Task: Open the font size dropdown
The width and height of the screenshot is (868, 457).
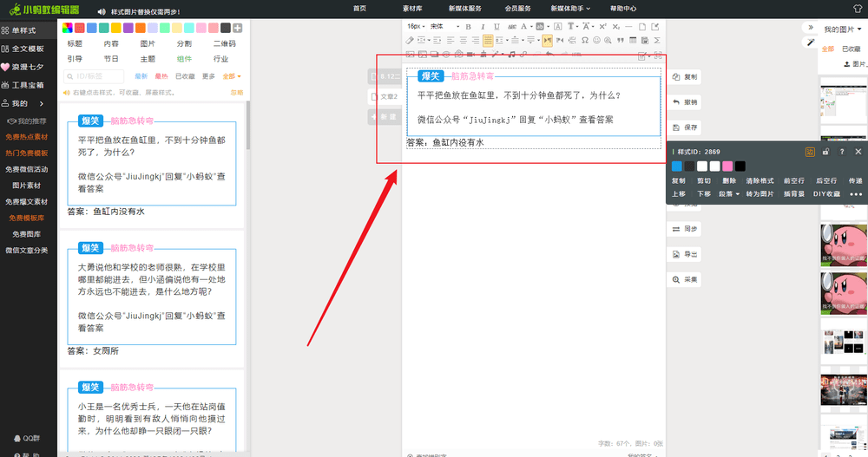Action: tap(416, 27)
